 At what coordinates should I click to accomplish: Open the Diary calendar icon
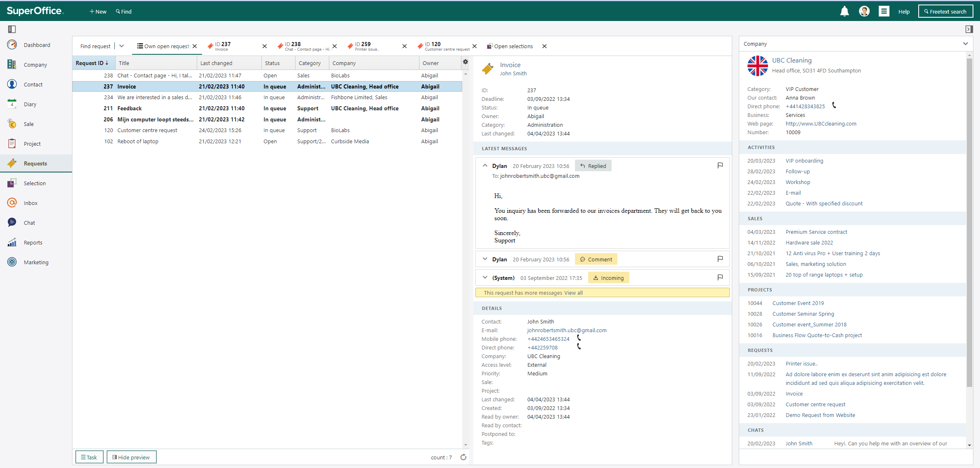tap(12, 104)
